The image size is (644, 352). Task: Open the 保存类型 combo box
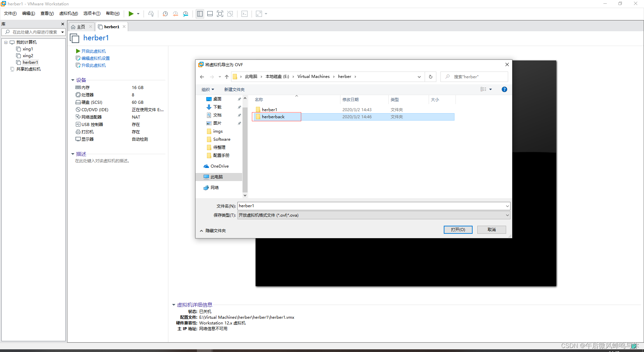coord(374,215)
